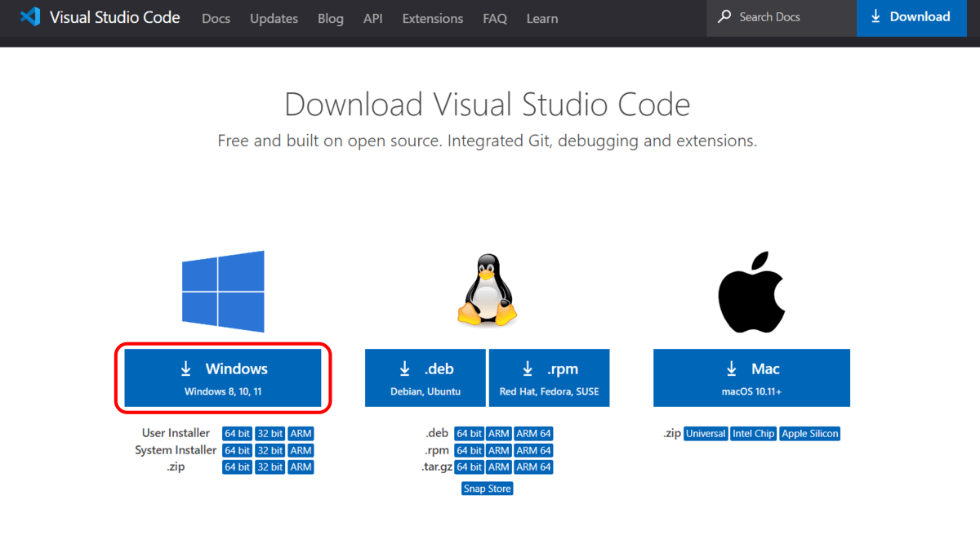Click the 'System Installer' label

tap(176, 450)
